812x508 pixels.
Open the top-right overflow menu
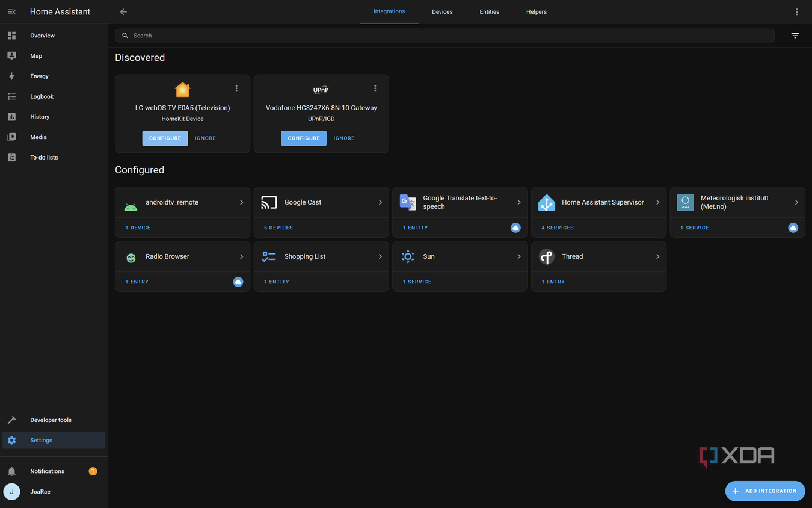[x=797, y=11]
